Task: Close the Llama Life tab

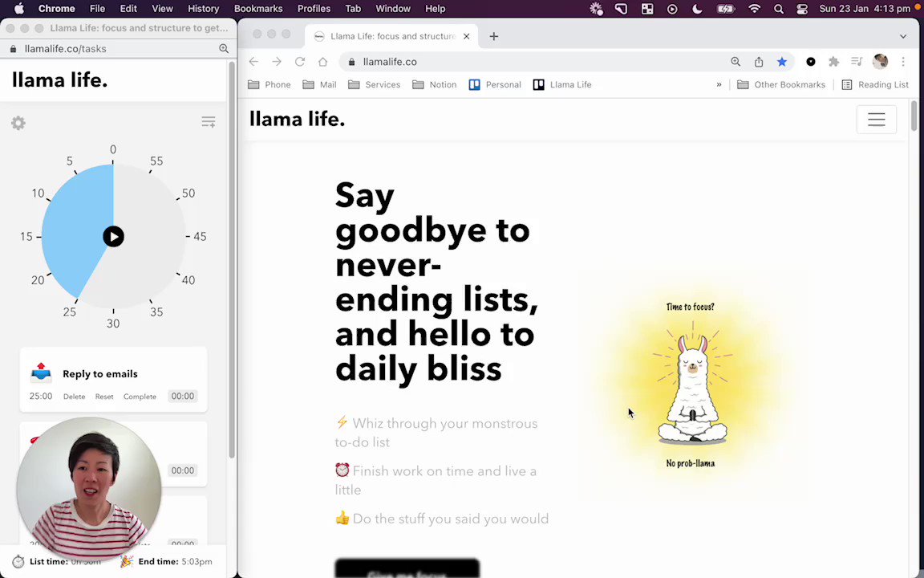Action: click(x=466, y=36)
